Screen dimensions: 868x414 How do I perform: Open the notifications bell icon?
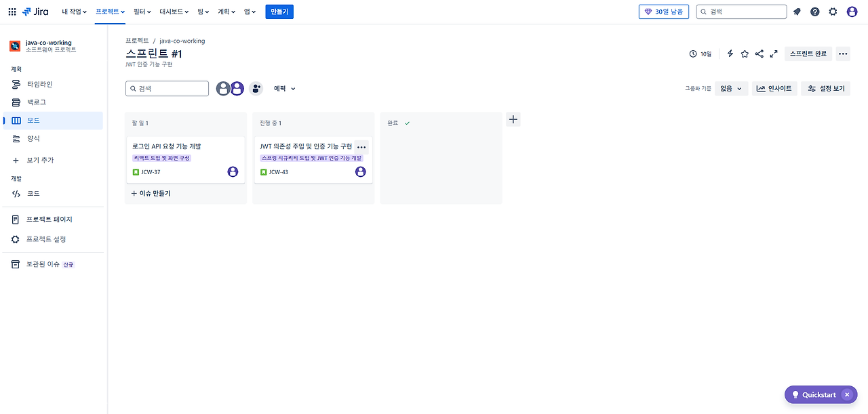797,12
